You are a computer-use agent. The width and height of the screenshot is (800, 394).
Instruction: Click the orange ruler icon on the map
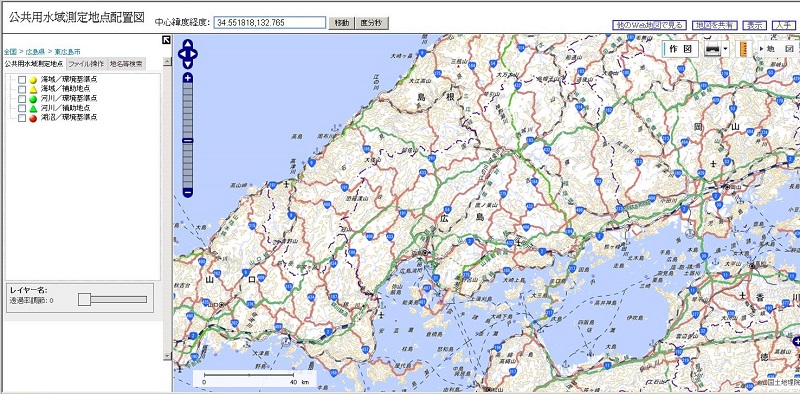tap(743, 49)
